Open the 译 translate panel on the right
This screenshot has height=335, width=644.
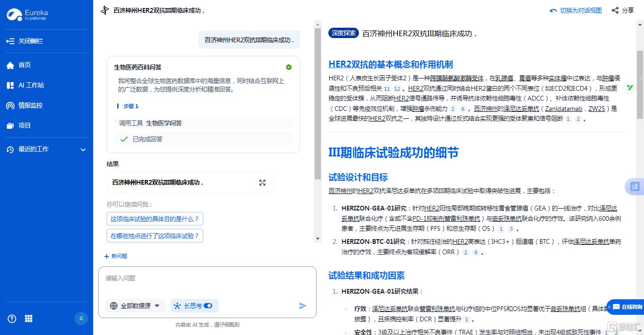[634, 187]
